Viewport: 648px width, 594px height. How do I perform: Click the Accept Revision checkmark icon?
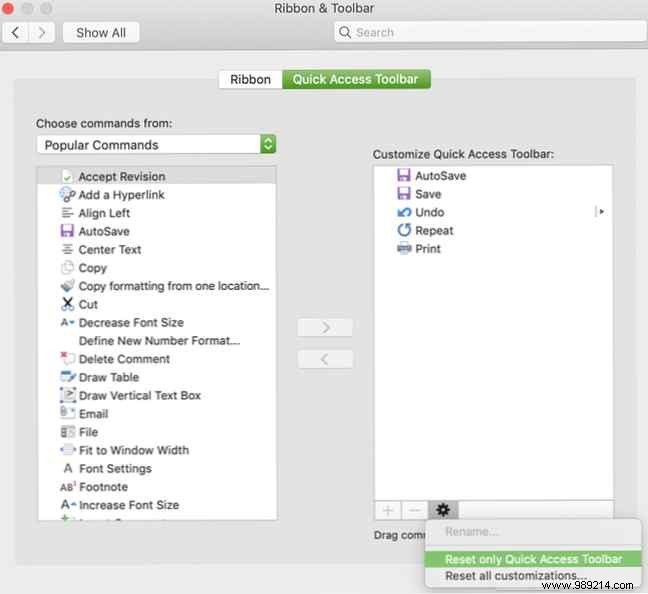tap(67, 177)
